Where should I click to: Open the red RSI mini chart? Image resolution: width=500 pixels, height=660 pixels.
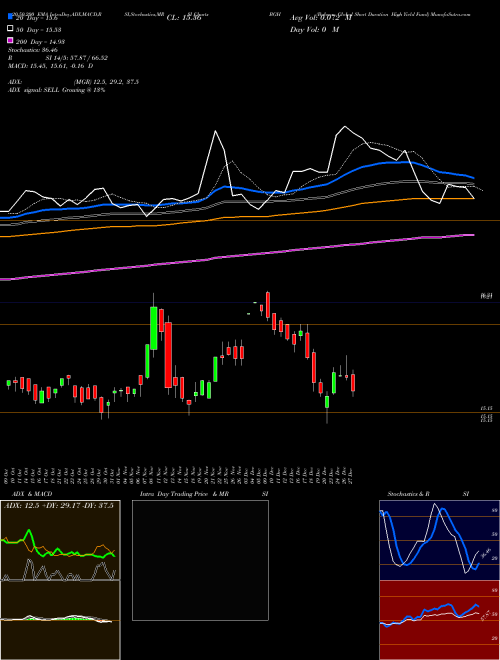click(439, 620)
